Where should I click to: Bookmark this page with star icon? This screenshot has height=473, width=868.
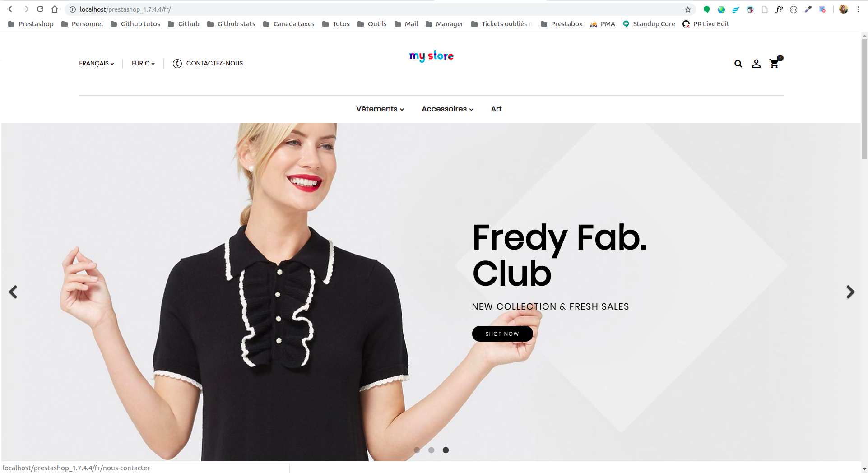coord(687,9)
